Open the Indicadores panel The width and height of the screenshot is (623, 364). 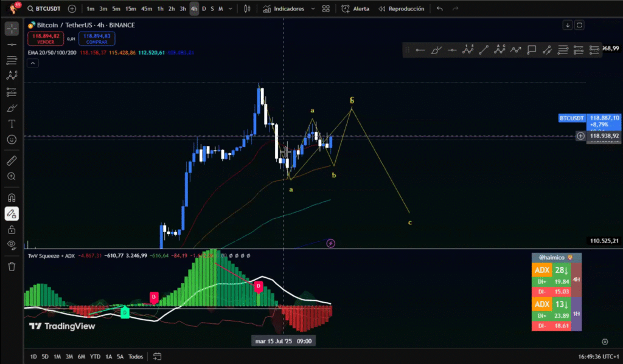pos(284,9)
